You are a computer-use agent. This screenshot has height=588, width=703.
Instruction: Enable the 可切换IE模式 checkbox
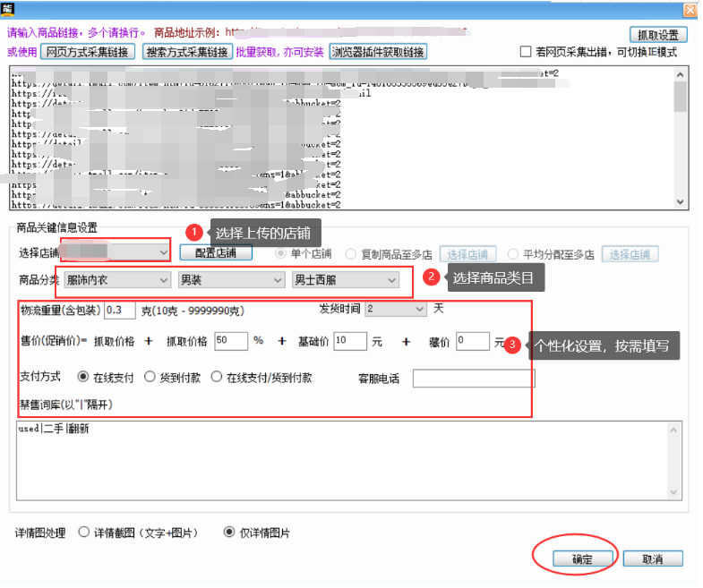(x=526, y=52)
